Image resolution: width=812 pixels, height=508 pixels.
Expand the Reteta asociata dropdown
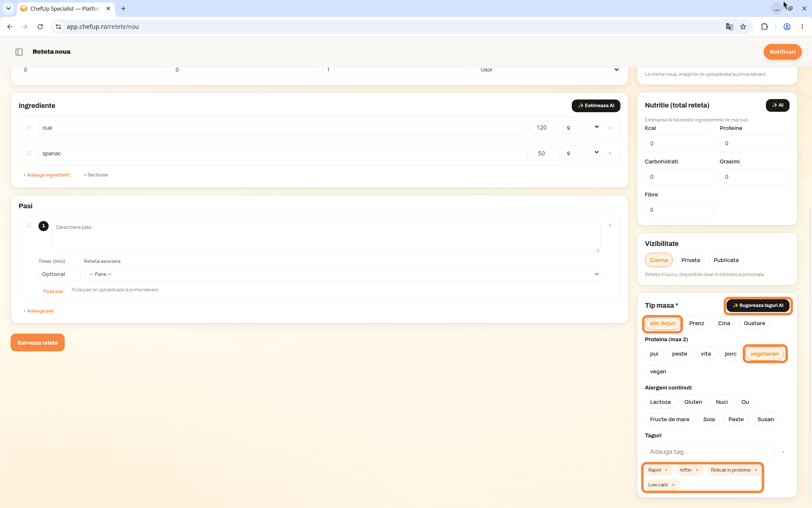pos(342,274)
